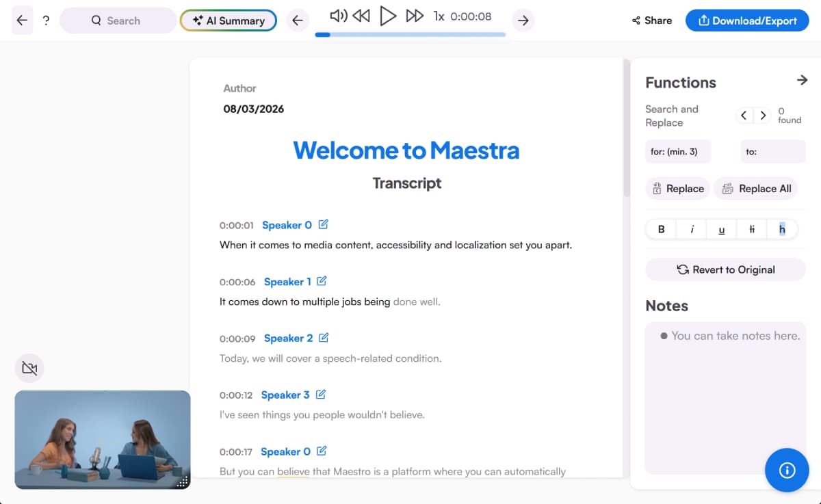This screenshot has width=821, height=504.
Task: Click the Transcript subtitle heading
Action: tap(407, 183)
